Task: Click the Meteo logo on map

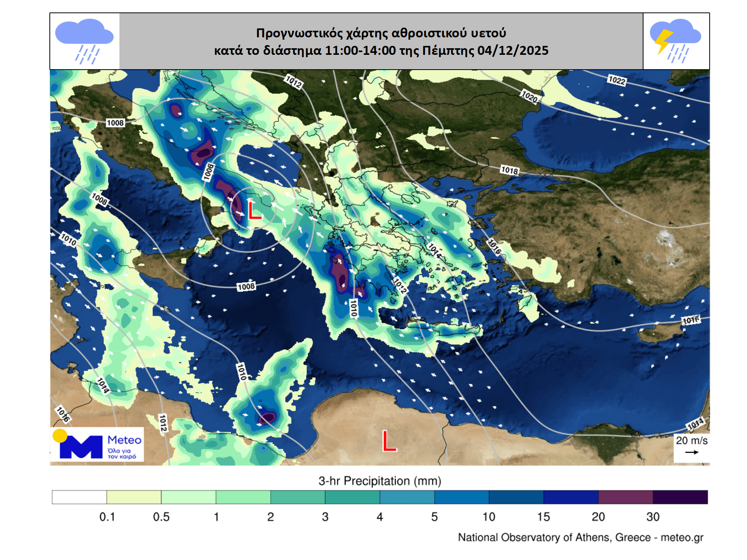Action: (97, 445)
